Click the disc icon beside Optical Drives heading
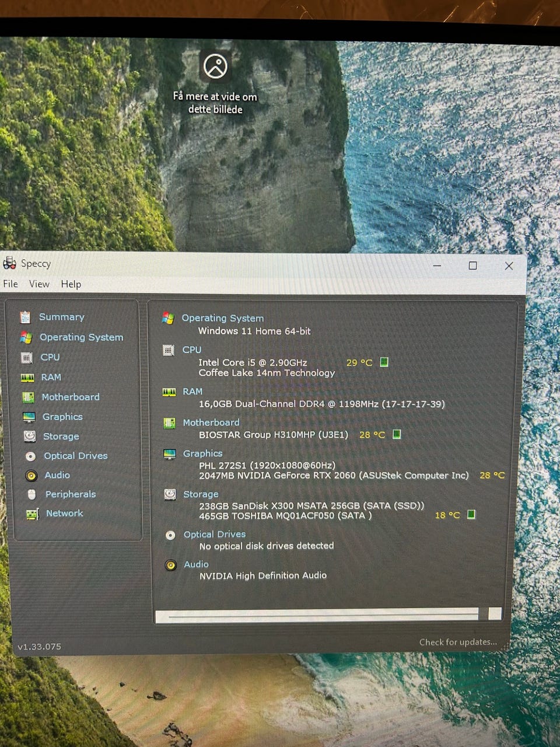 [x=170, y=535]
